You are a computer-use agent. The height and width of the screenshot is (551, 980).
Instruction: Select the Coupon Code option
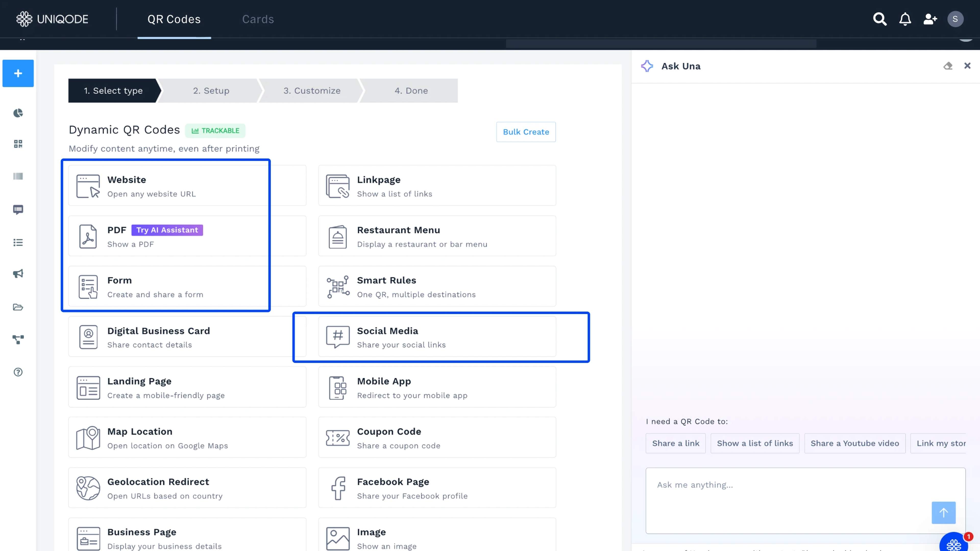pyautogui.click(x=437, y=437)
